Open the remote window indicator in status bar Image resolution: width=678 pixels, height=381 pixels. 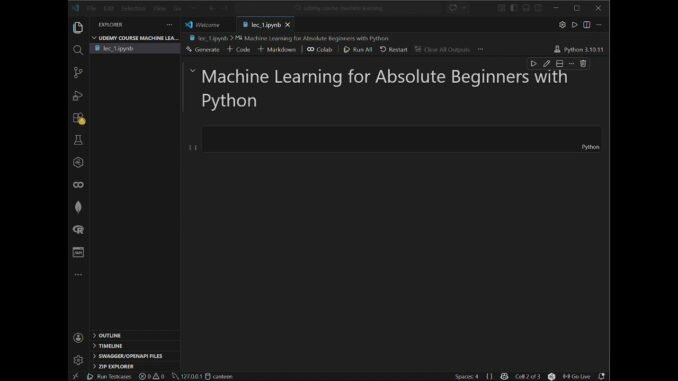tap(76, 376)
